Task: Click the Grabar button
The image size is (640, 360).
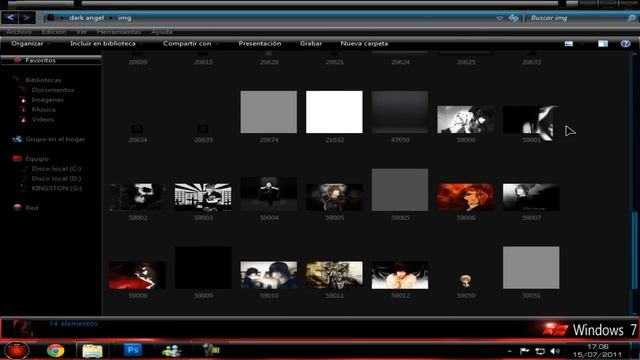Action: coord(311,43)
